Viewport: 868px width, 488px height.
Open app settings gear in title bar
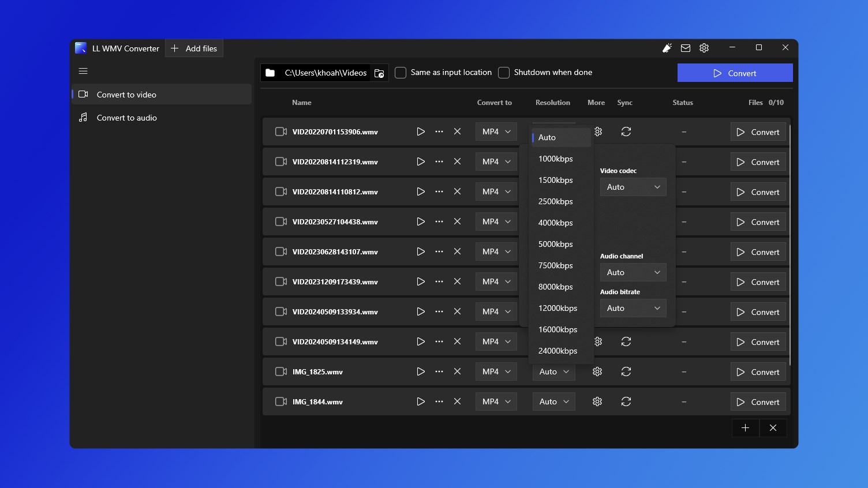coord(704,48)
